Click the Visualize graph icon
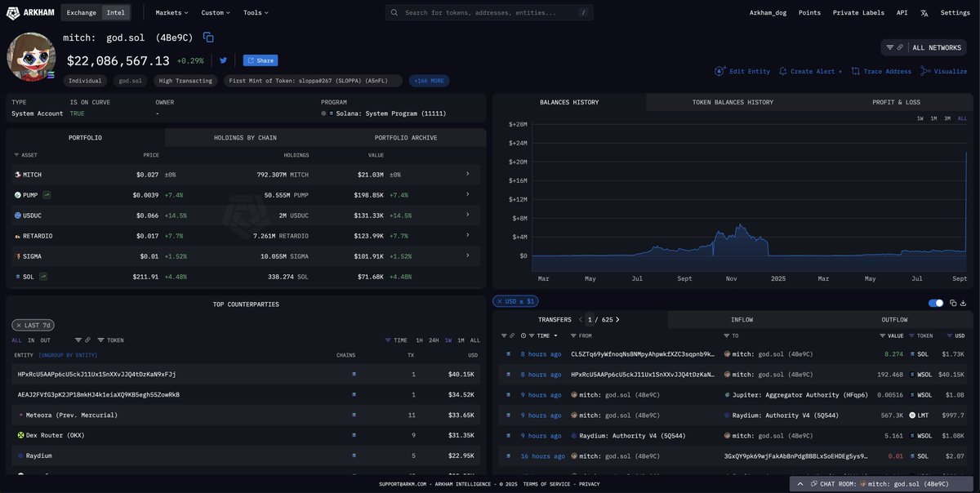This screenshot has width=980, height=493. [926, 71]
